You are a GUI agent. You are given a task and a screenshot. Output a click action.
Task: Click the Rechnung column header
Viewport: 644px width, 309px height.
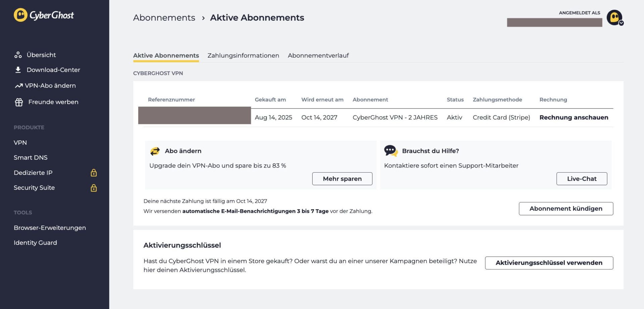[553, 100]
